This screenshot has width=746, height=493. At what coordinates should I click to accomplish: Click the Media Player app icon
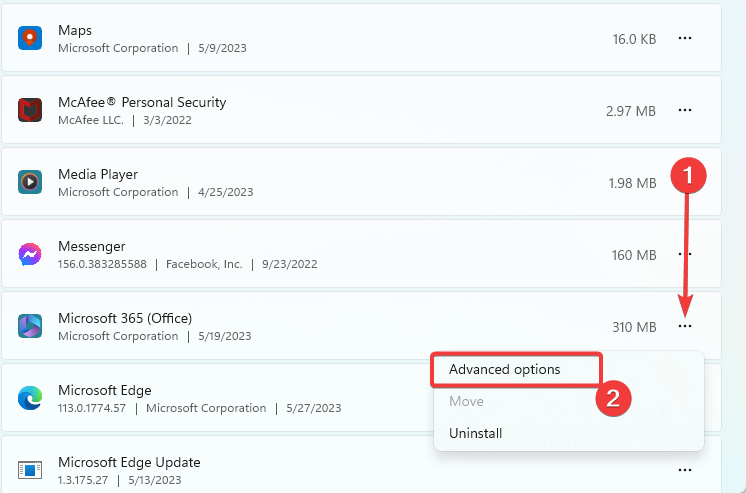pos(30,182)
